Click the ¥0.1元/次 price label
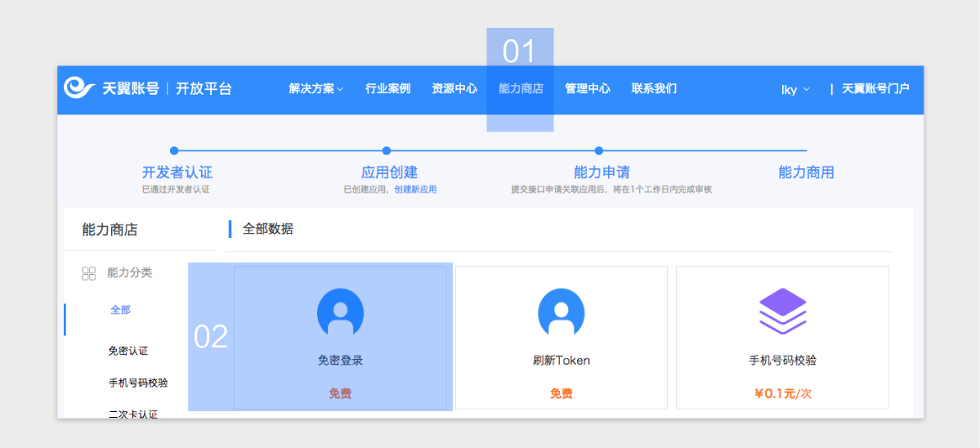This screenshot has height=448, width=980. 782,394
